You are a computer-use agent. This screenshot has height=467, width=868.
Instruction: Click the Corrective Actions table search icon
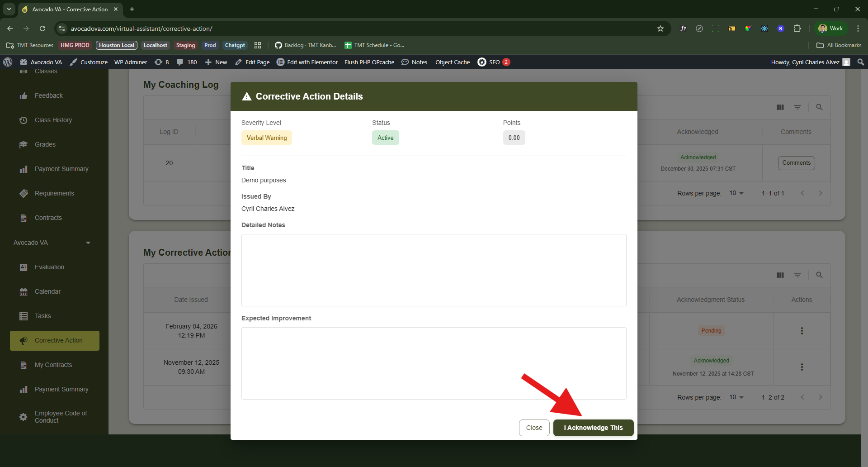[819, 275]
